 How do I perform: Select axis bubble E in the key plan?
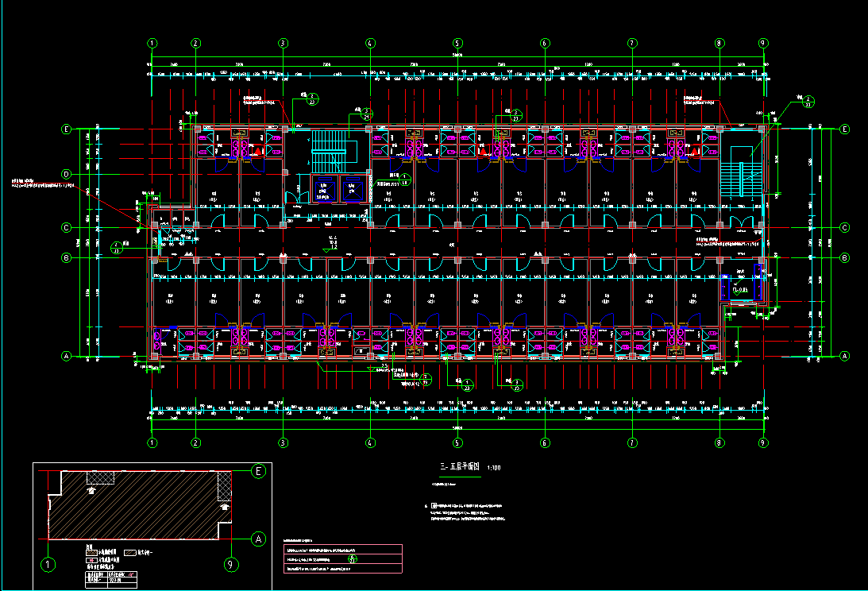(258, 472)
